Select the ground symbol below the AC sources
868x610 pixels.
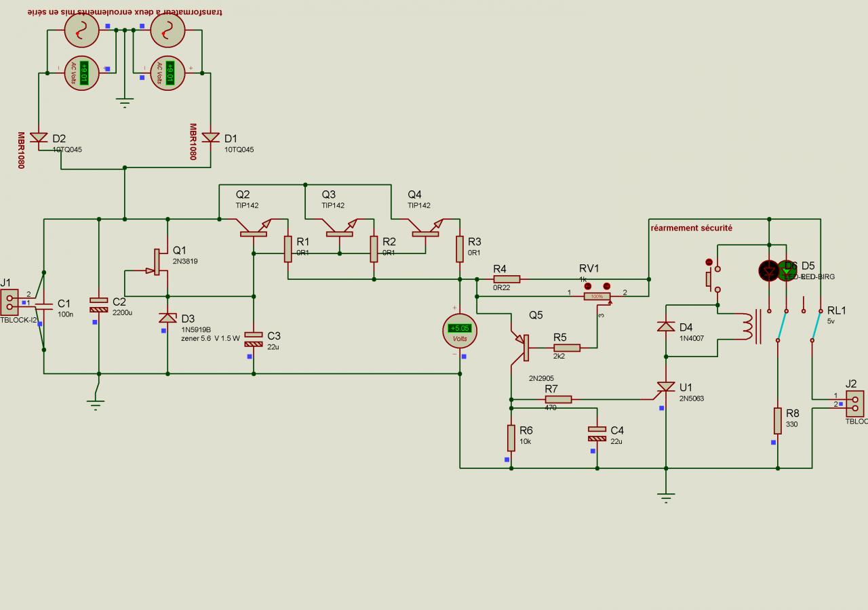point(124,103)
